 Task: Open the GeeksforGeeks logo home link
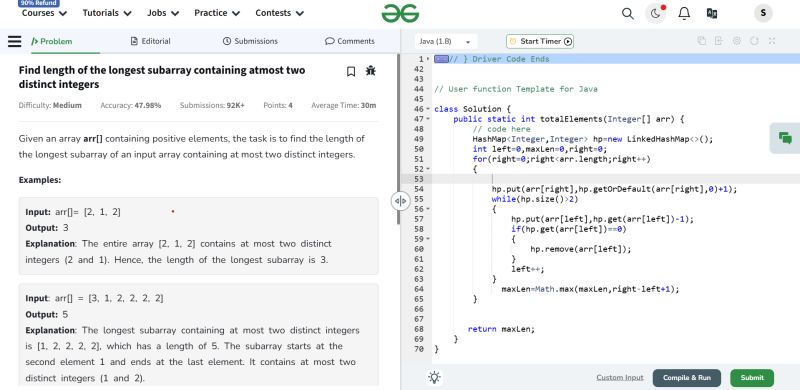[400, 13]
